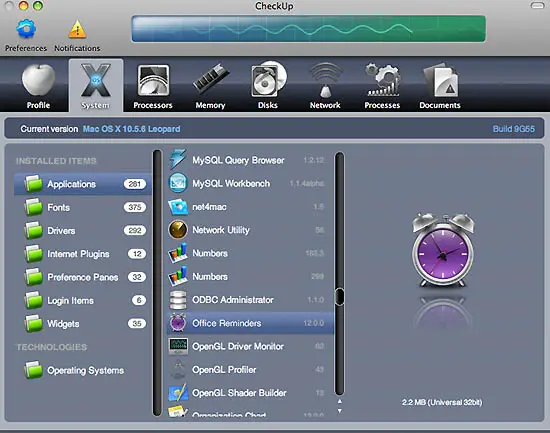550x433 pixels.
Task: Select the MySQL Query Browser name
Action: [238, 160]
